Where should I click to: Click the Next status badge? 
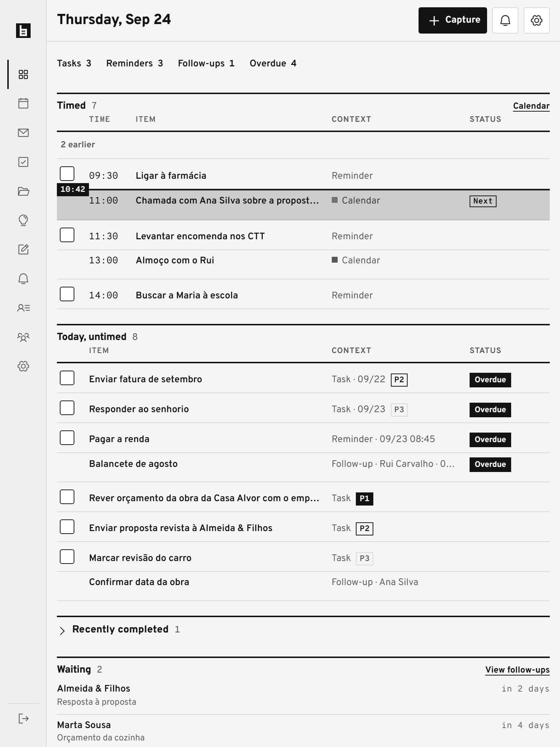click(483, 201)
